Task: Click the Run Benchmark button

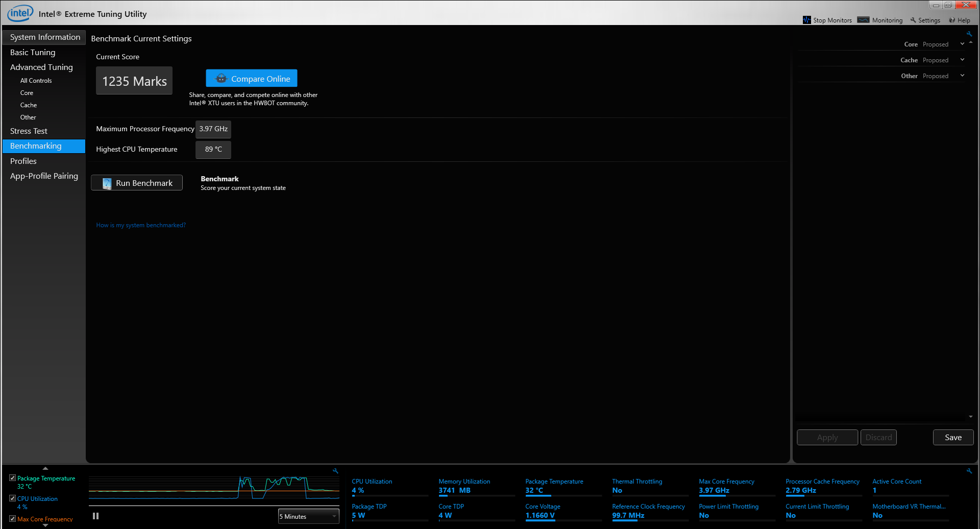Action: click(x=137, y=183)
